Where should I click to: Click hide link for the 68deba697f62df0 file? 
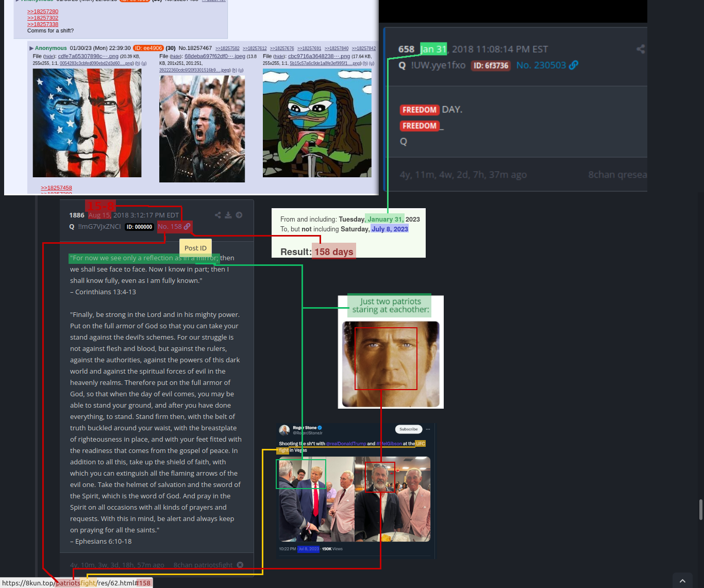[176, 57]
